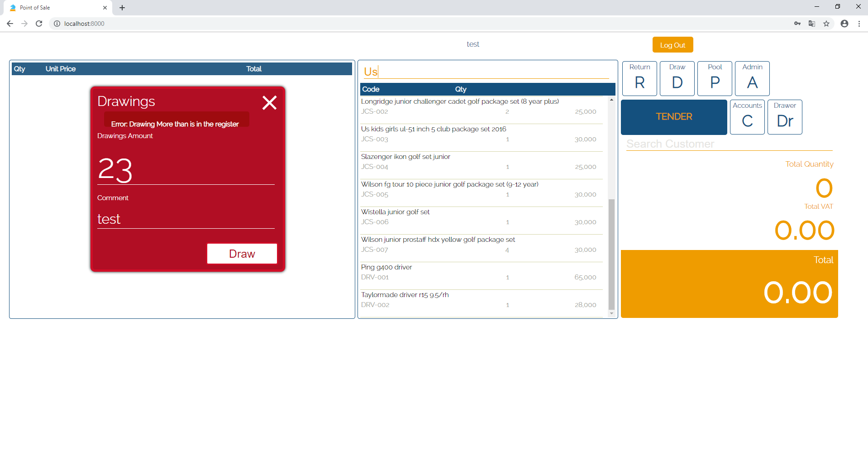868x471 pixels.
Task: Open the Admin (A) tile
Action: tap(752, 78)
